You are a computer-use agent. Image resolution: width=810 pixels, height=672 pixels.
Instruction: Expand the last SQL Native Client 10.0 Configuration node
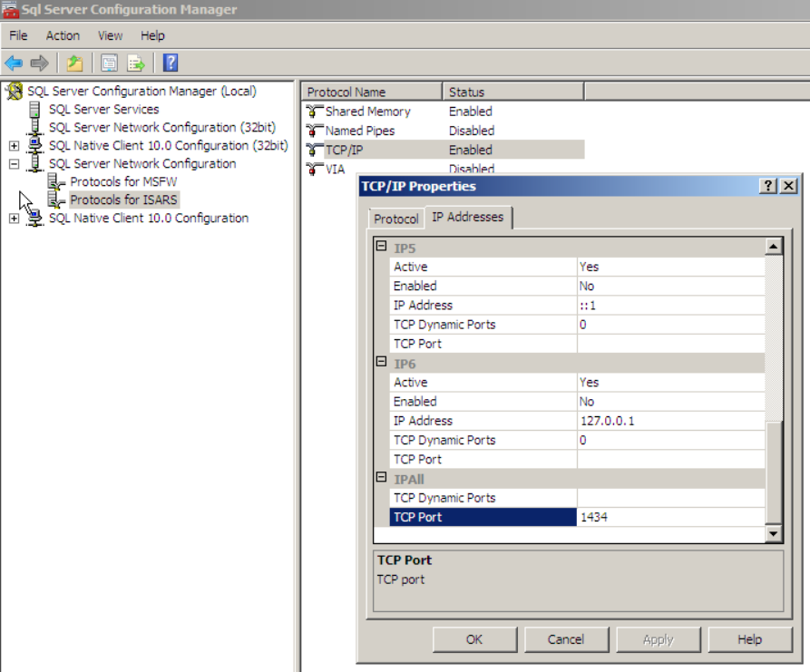(15, 219)
